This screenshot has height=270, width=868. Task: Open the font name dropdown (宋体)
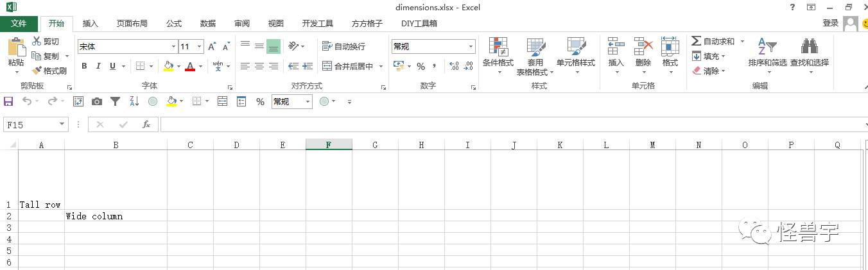pos(173,47)
